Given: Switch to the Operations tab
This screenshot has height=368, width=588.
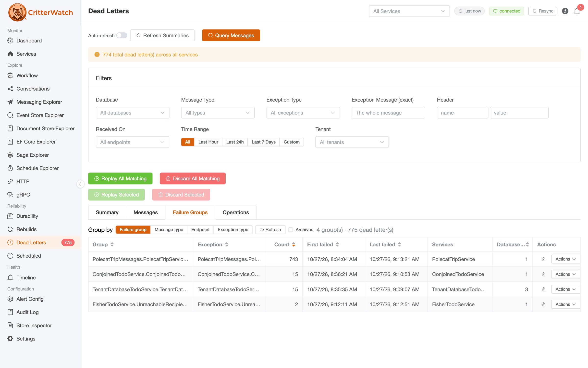Looking at the screenshot, I should [236, 212].
